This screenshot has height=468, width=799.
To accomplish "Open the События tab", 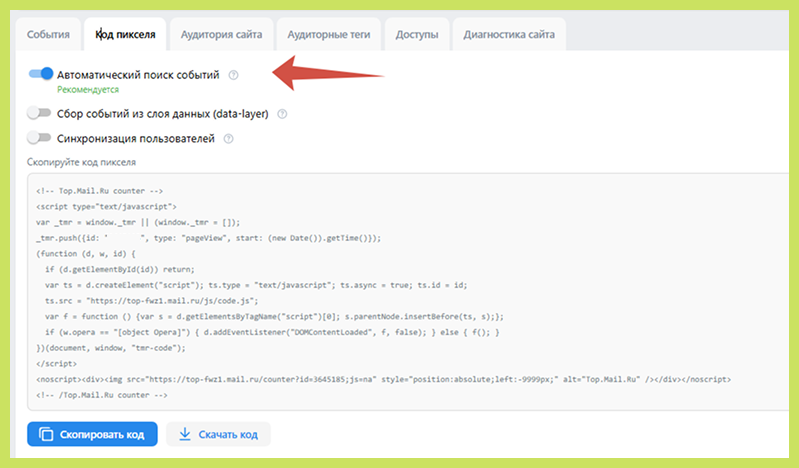I will [x=48, y=34].
